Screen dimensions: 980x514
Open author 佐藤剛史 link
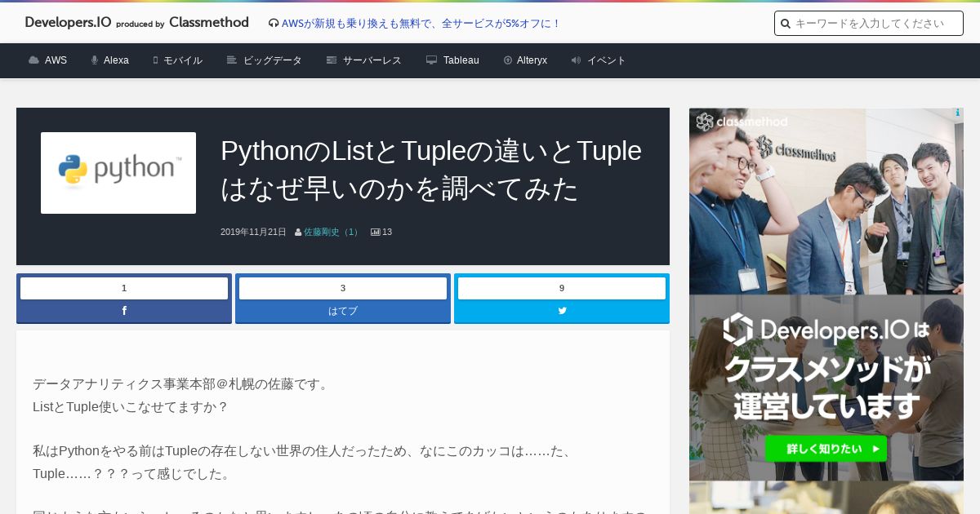pos(332,233)
